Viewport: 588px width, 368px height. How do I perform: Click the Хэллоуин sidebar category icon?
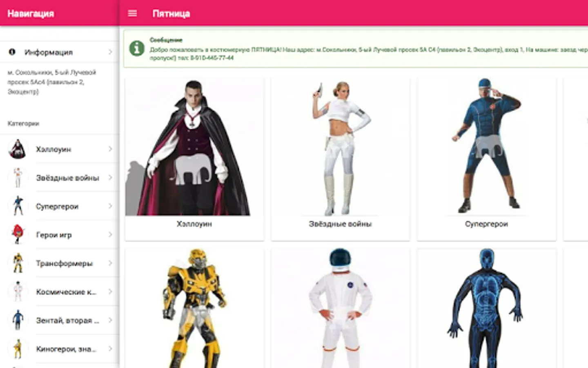pos(18,149)
